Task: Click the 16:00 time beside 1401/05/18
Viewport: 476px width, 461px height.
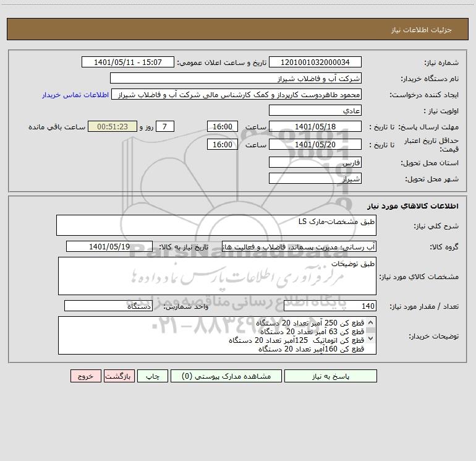Action: [222, 126]
